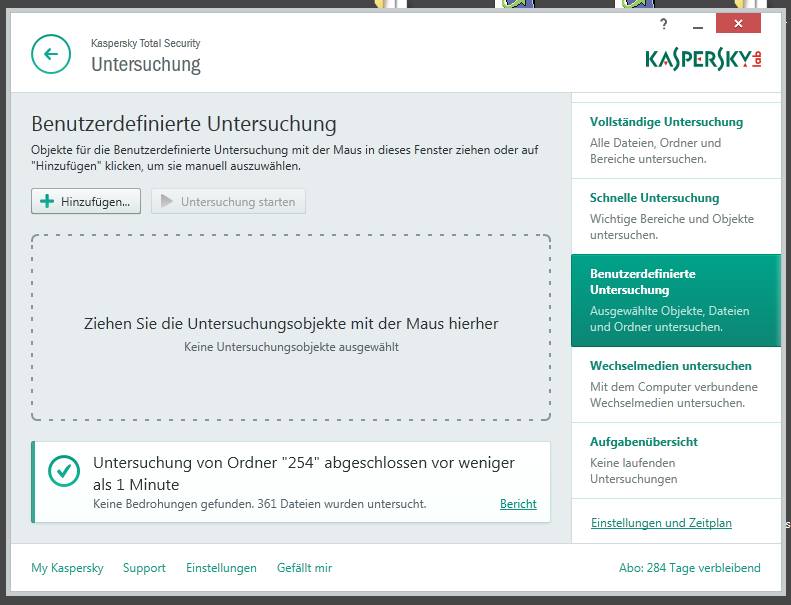Click the Gefällt mir link

304,568
